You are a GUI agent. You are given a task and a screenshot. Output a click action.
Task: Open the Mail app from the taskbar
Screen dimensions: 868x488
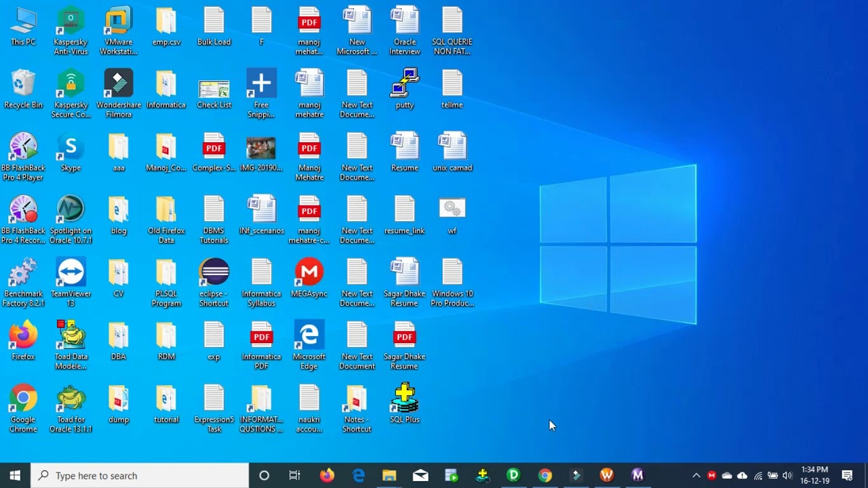point(420,475)
